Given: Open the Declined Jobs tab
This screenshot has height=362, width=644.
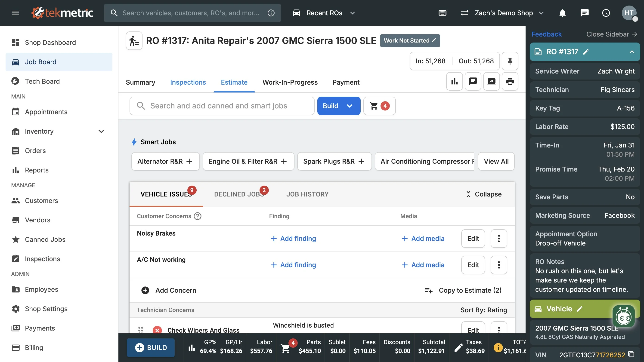Looking at the screenshot, I should (239, 194).
